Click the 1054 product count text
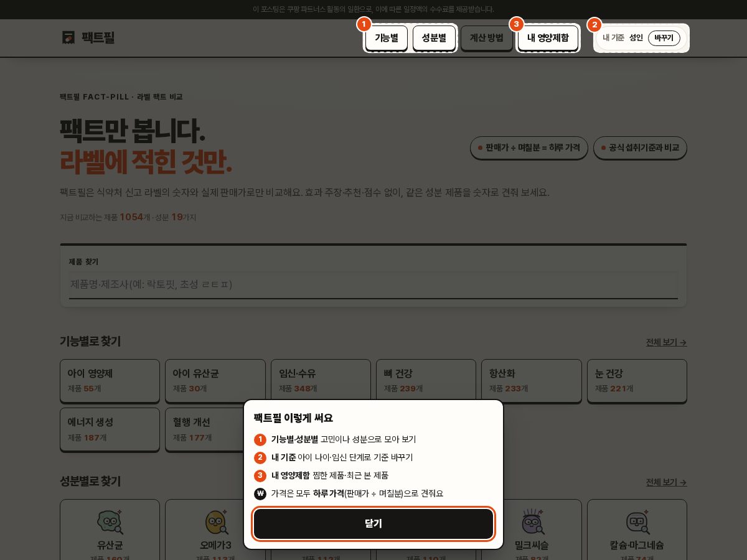Screen dimensions: 747x560 pos(131,217)
